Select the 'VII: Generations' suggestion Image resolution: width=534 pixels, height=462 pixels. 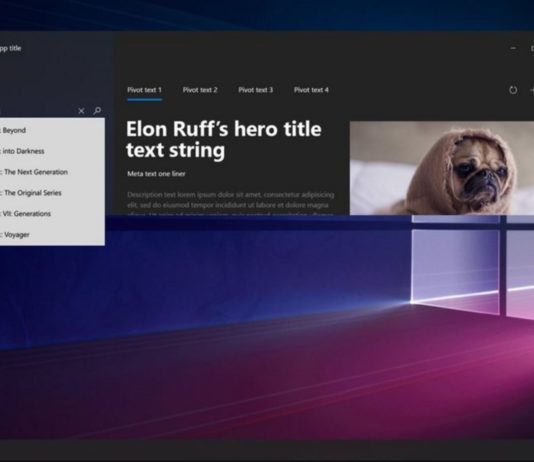coord(52,214)
